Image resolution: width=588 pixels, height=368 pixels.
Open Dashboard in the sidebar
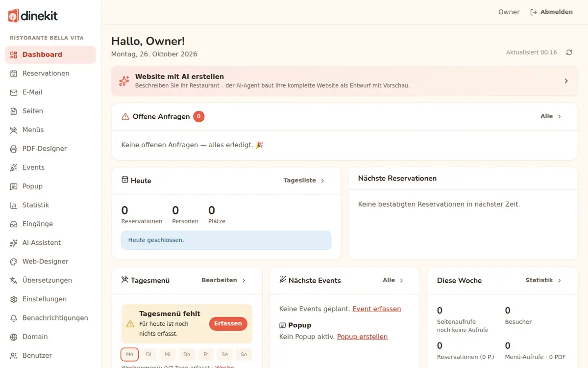(50, 55)
